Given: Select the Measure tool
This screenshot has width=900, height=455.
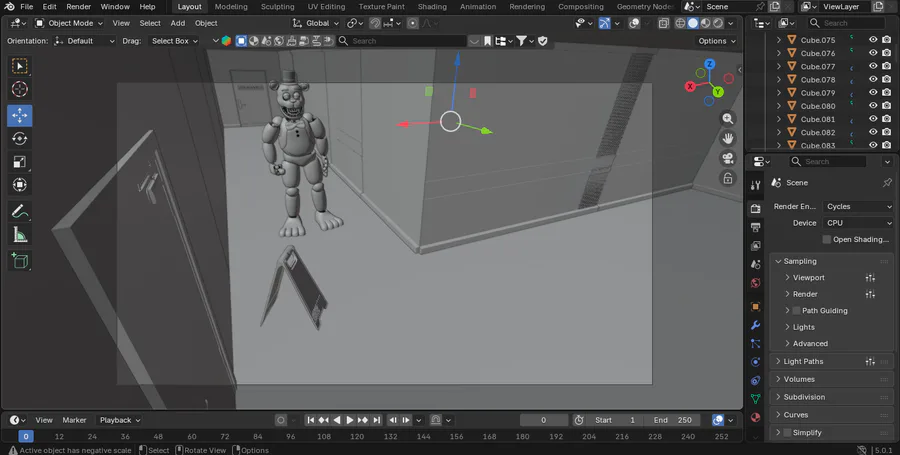Looking at the screenshot, I should click(x=20, y=235).
